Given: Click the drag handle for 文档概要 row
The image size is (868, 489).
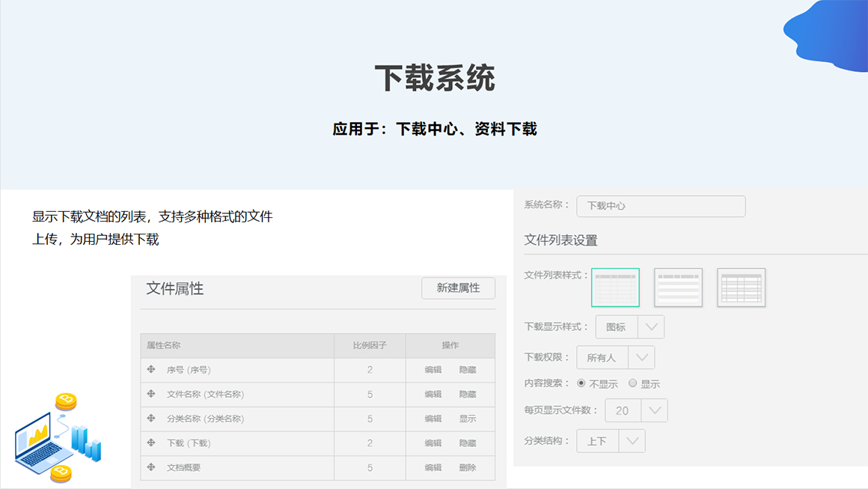Looking at the screenshot, I should click(x=151, y=467).
